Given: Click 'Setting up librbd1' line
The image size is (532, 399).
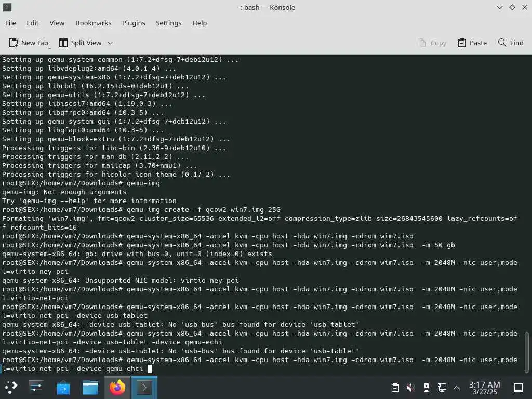Looking at the screenshot, I should click(95, 86).
